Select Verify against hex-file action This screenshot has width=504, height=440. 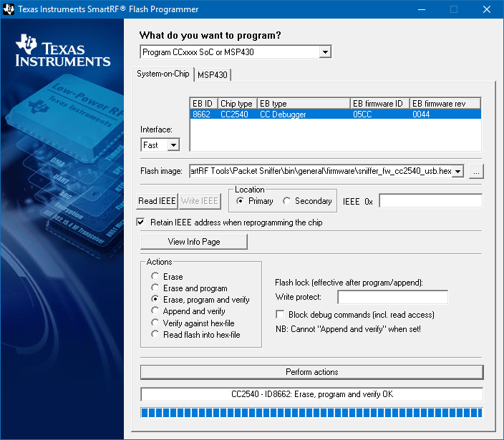coord(155,323)
